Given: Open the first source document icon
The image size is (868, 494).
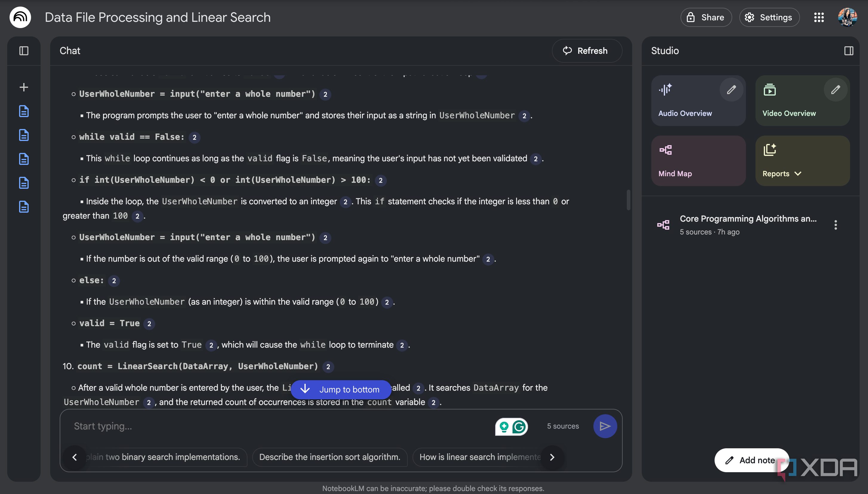Looking at the screenshot, I should tap(24, 111).
